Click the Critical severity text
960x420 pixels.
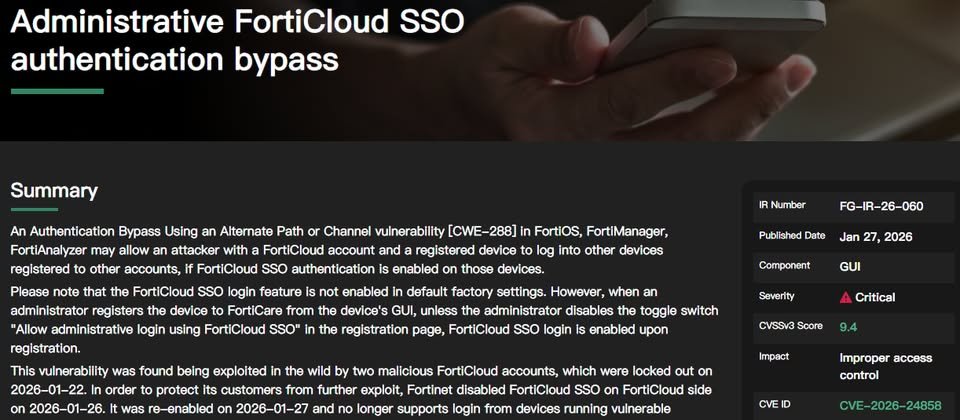(875, 298)
